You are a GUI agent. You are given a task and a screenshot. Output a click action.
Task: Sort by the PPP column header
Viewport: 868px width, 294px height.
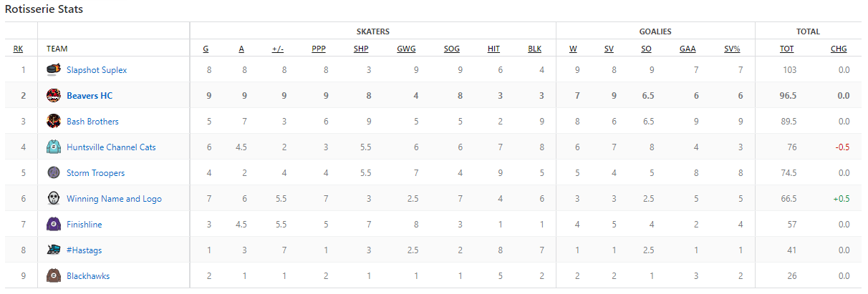point(319,49)
